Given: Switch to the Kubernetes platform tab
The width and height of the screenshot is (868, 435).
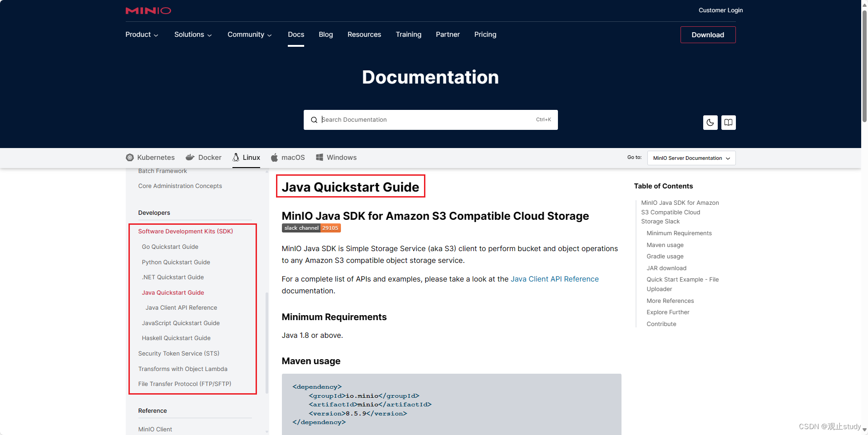Looking at the screenshot, I should click(150, 158).
